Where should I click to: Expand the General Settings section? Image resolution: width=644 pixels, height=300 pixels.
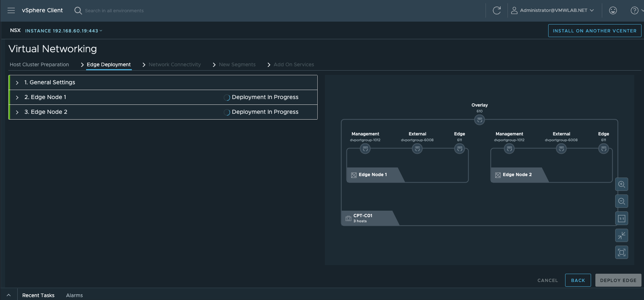click(x=17, y=83)
